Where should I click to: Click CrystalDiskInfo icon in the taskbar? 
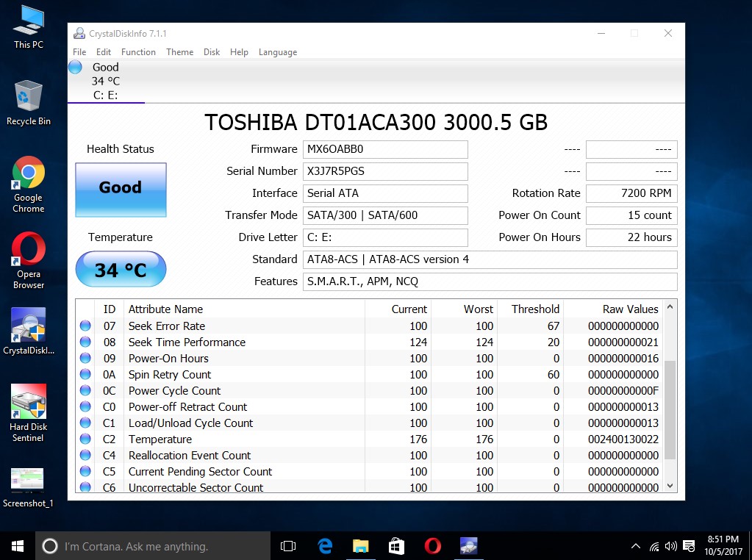pos(468,546)
